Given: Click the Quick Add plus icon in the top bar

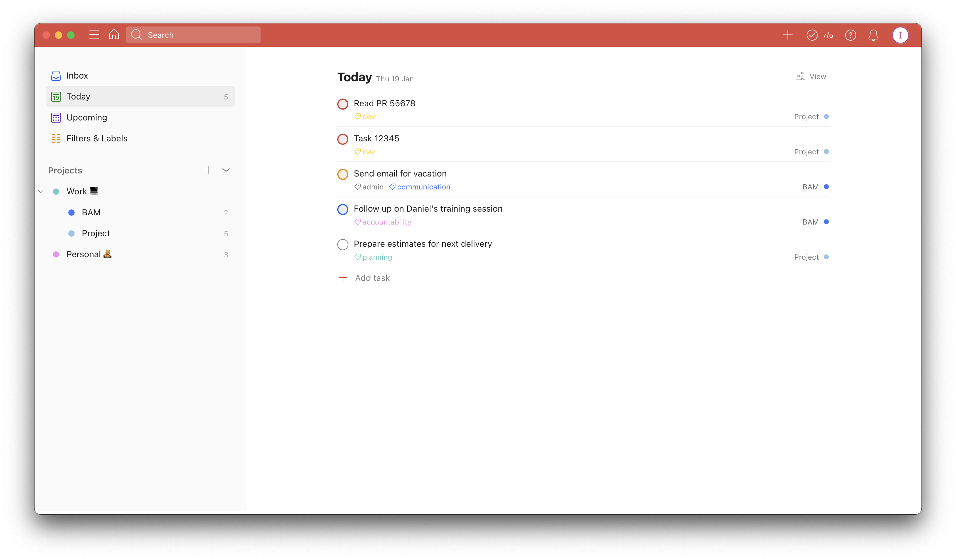Looking at the screenshot, I should 788,35.
